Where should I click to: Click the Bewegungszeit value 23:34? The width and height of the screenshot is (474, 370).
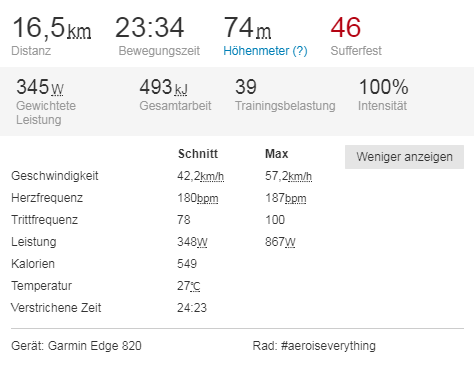(150, 27)
